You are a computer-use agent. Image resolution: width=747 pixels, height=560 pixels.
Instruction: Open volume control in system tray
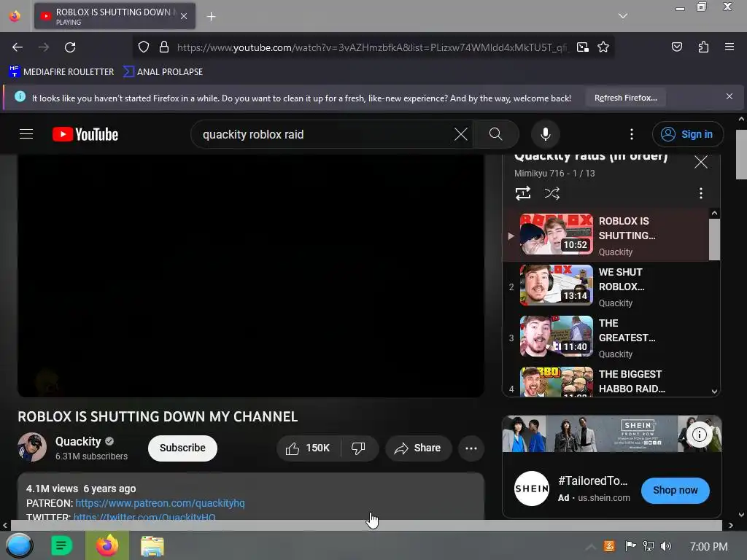666,546
